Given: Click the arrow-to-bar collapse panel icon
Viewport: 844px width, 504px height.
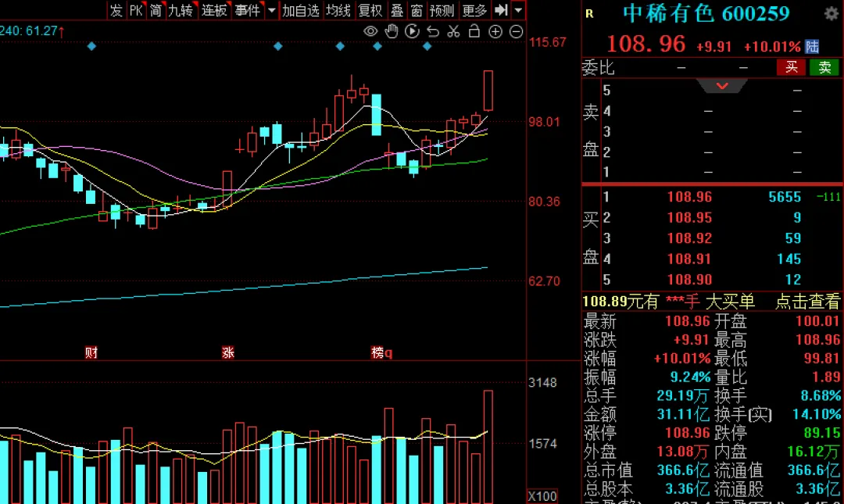Looking at the screenshot, I should coord(501,9).
